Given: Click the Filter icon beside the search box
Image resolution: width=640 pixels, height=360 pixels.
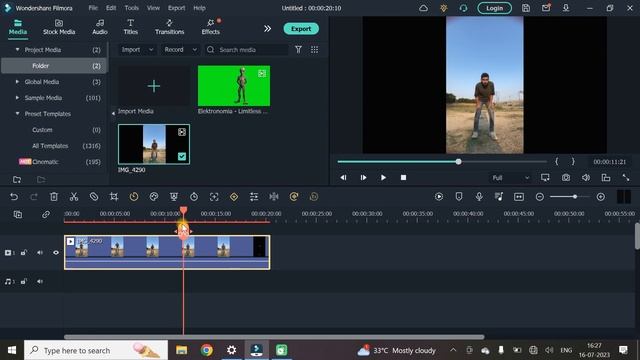Looking at the screenshot, I should [298, 49].
